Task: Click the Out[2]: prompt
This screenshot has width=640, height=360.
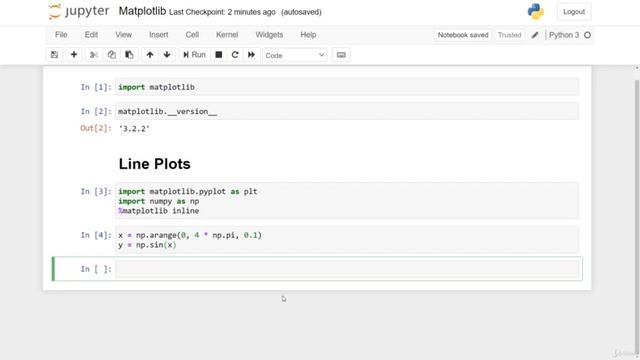Action: [96, 128]
